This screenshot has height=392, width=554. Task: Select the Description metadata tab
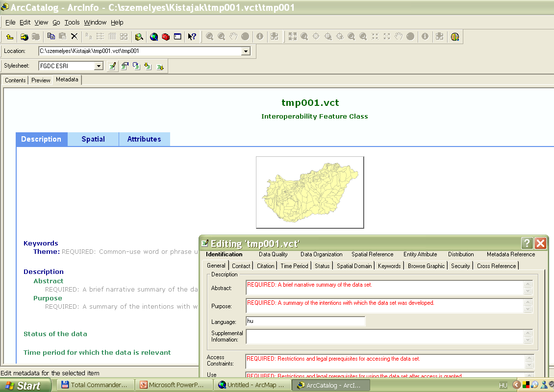(41, 139)
